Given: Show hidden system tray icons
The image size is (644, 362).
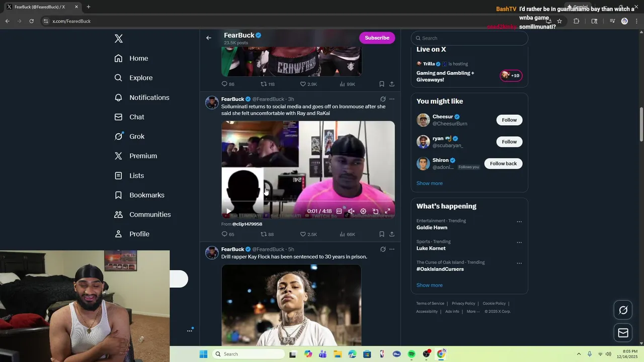Looking at the screenshot, I should (x=579, y=354).
